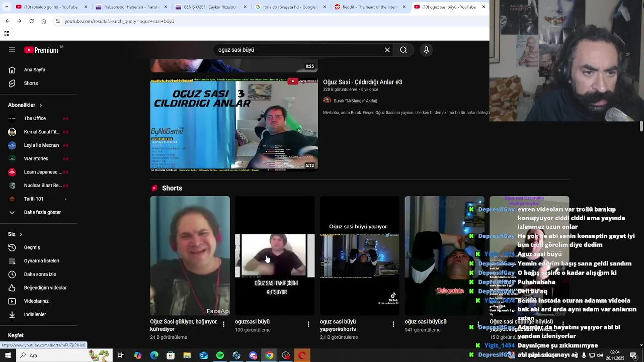The height and width of the screenshot is (362, 644).
Task: Open Task View in the taskbar
Action: pos(121,355)
